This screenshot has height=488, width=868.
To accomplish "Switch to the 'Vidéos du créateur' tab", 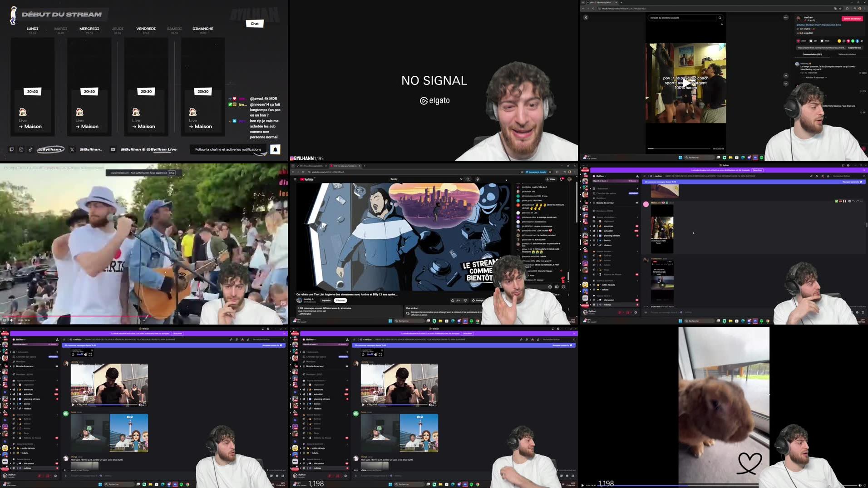I will tap(847, 54).
